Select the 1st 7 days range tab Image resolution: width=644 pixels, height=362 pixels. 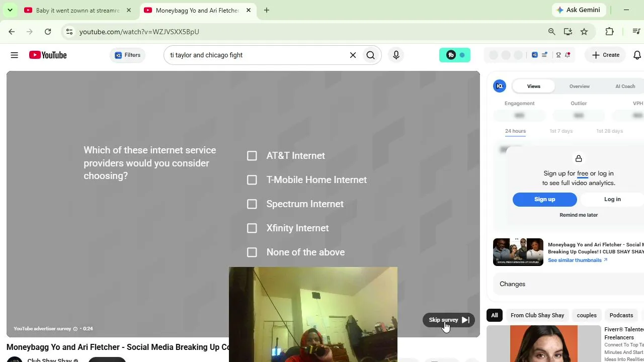[x=561, y=131]
